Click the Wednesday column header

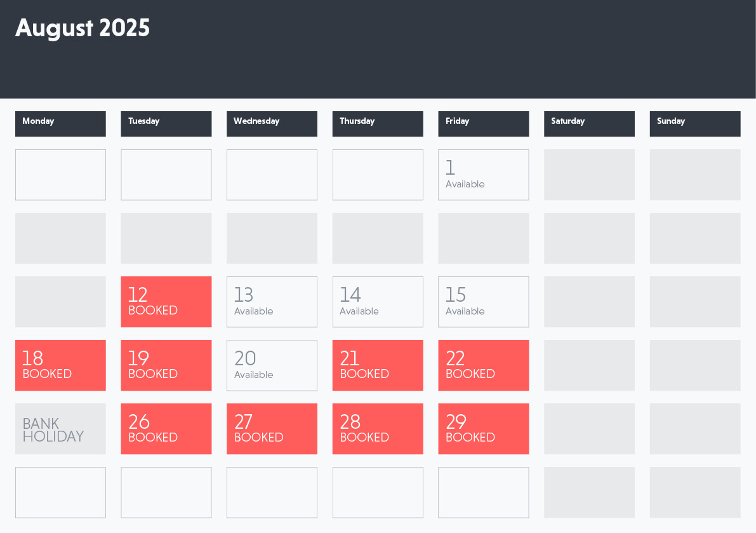[x=272, y=124]
